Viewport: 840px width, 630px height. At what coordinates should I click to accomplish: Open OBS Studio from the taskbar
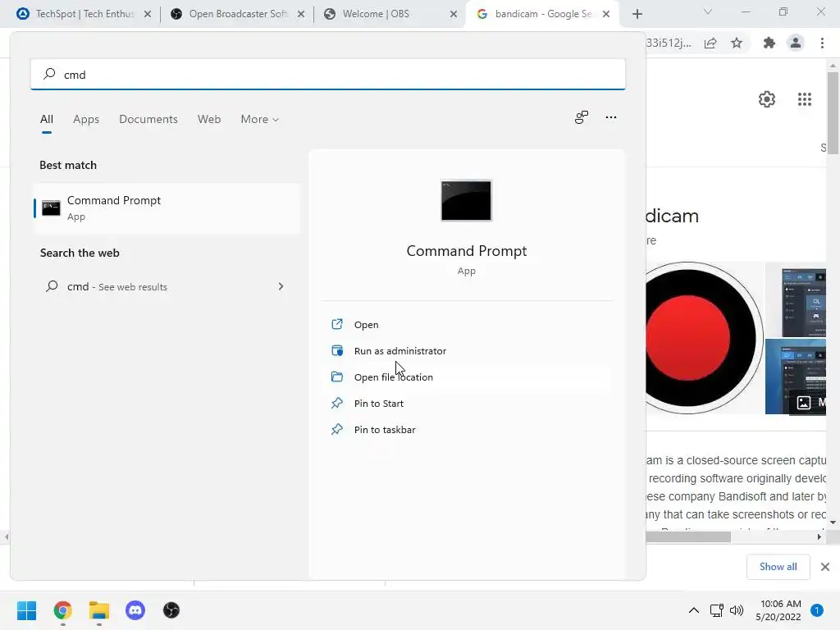[x=171, y=610]
